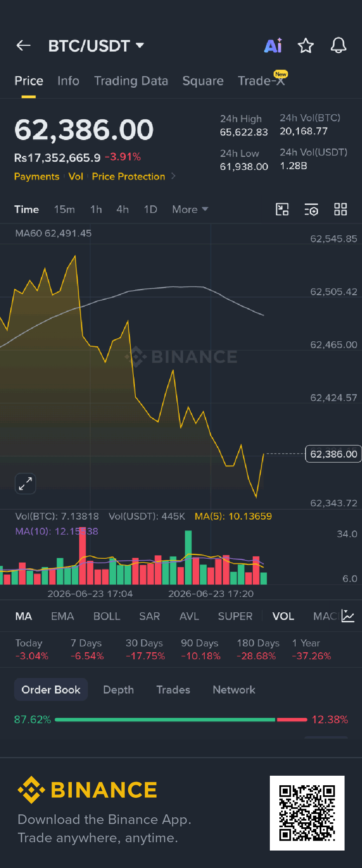Screen dimensions: 362x868
Task: Toggle the EMA indicator
Action: tap(62, 616)
